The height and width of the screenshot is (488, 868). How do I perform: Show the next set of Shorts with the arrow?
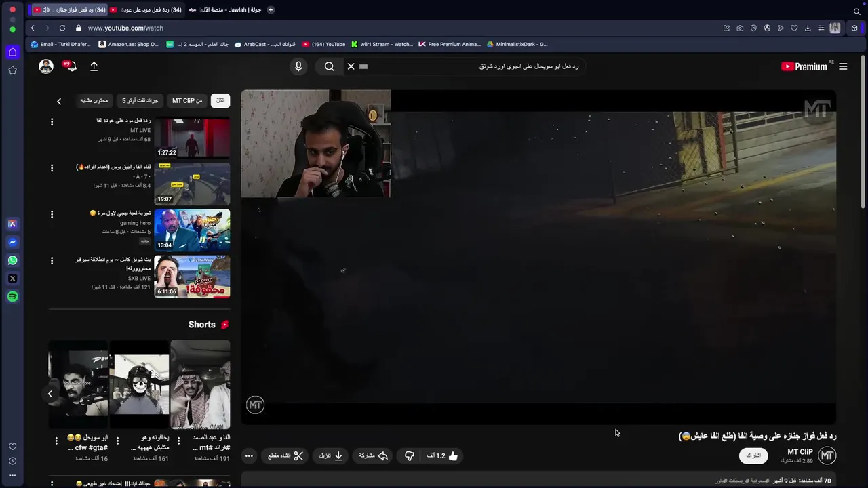pyautogui.click(x=50, y=394)
